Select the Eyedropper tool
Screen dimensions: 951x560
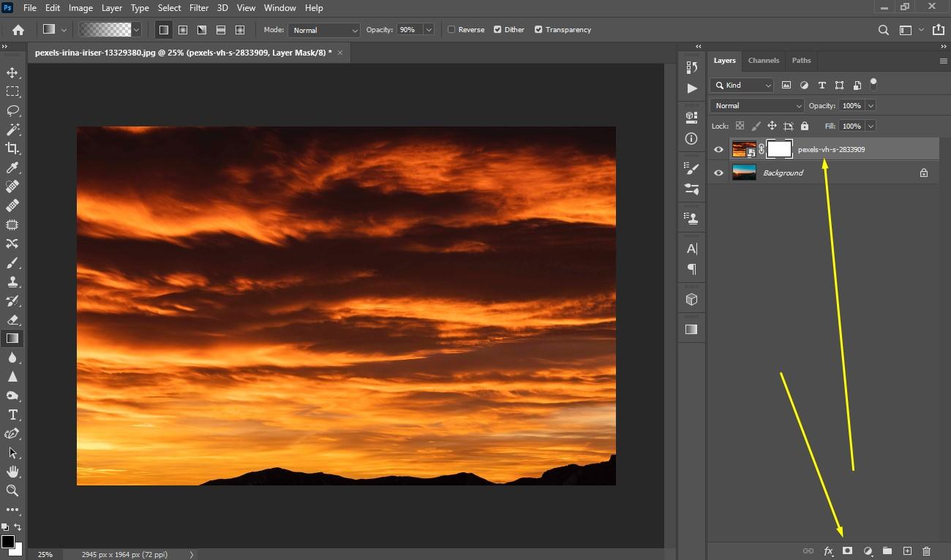[12, 167]
